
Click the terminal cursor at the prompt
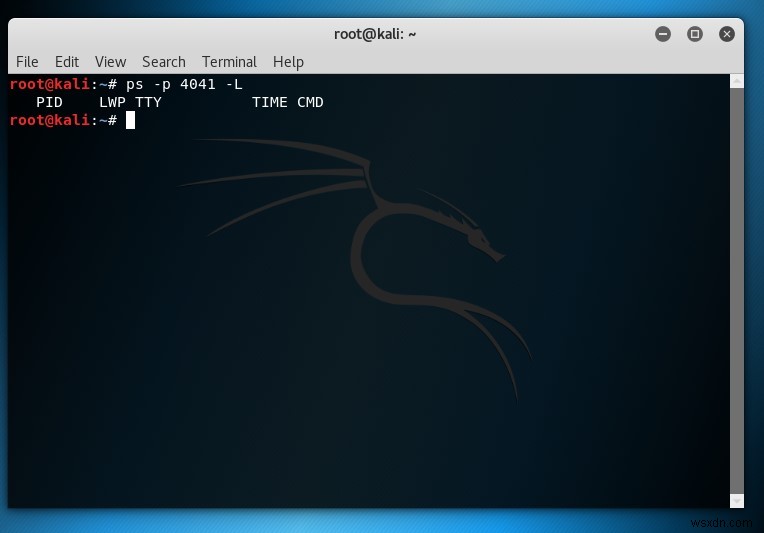(130, 120)
